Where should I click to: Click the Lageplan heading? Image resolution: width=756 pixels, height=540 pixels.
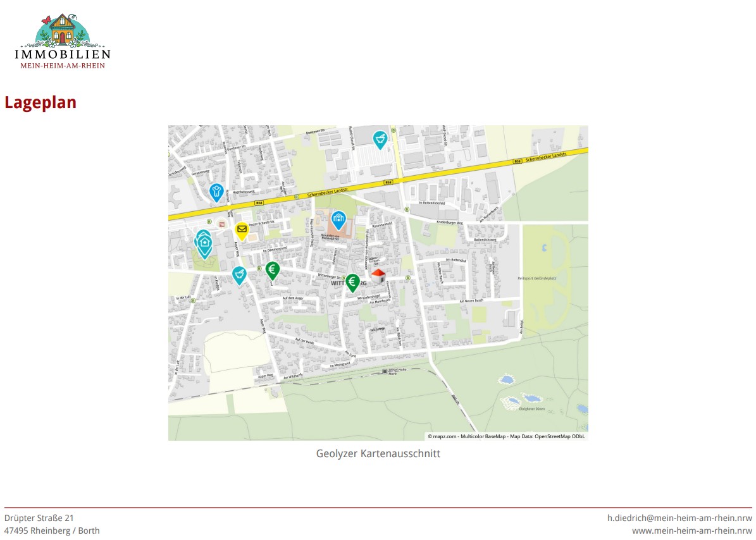click(x=40, y=102)
